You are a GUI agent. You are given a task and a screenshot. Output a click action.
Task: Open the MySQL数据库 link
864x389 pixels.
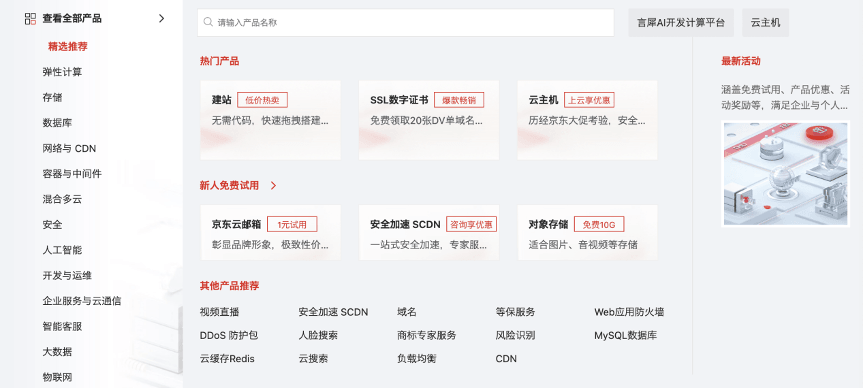tap(625, 336)
